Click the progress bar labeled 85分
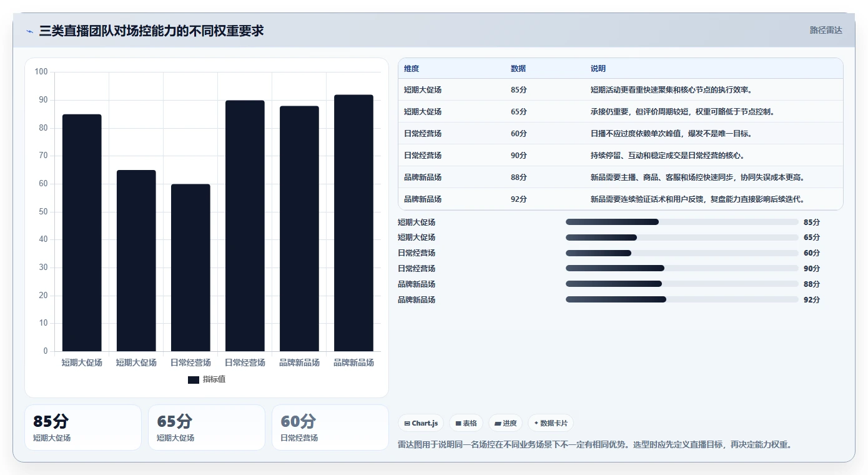The image size is (868, 475). click(x=682, y=222)
